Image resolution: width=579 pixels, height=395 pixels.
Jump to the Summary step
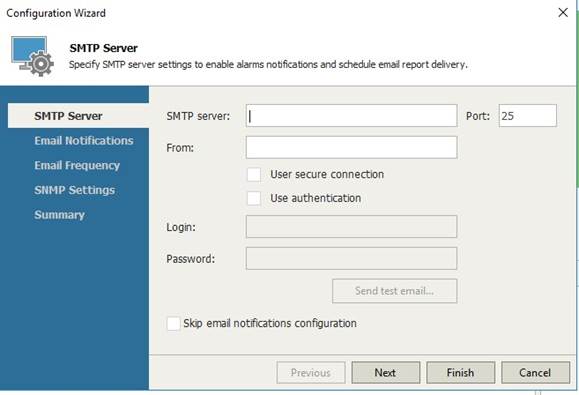(x=59, y=215)
